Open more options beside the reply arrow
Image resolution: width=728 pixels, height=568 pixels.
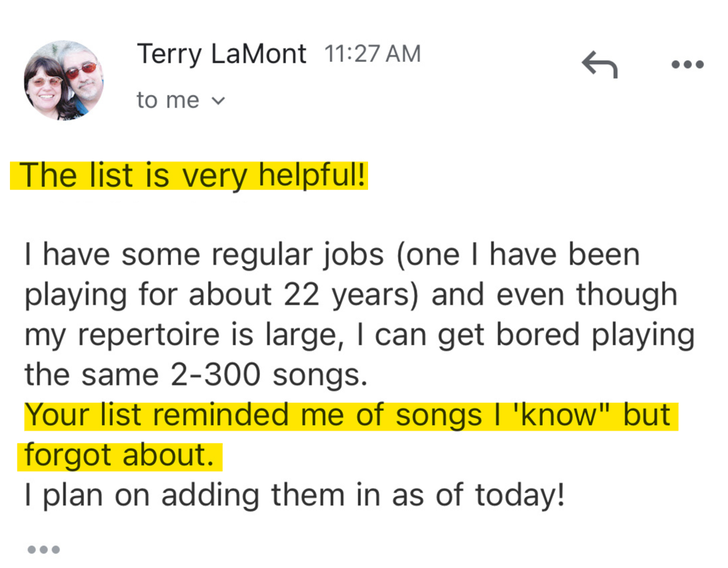[x=687, y=65]
